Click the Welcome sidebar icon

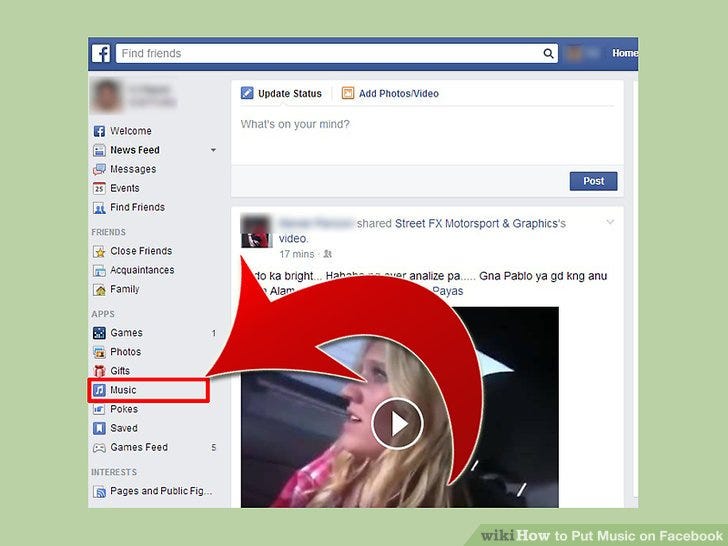(99, 131)
